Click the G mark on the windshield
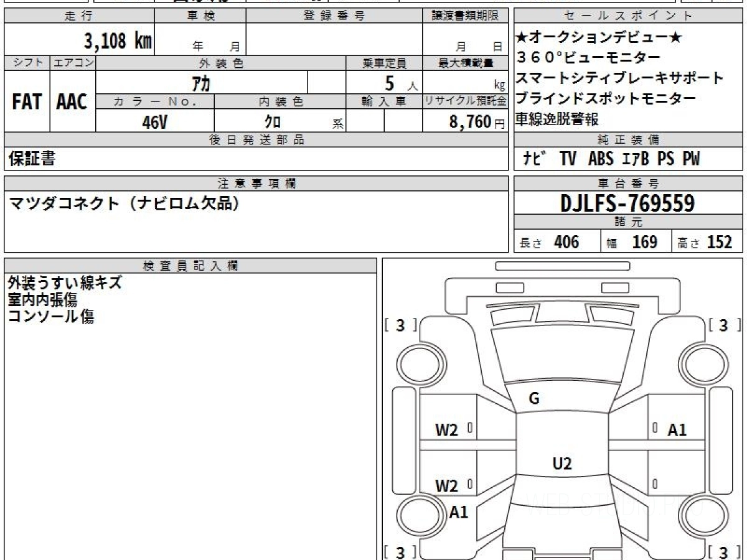The image size is (747, 560). [534, 399]
